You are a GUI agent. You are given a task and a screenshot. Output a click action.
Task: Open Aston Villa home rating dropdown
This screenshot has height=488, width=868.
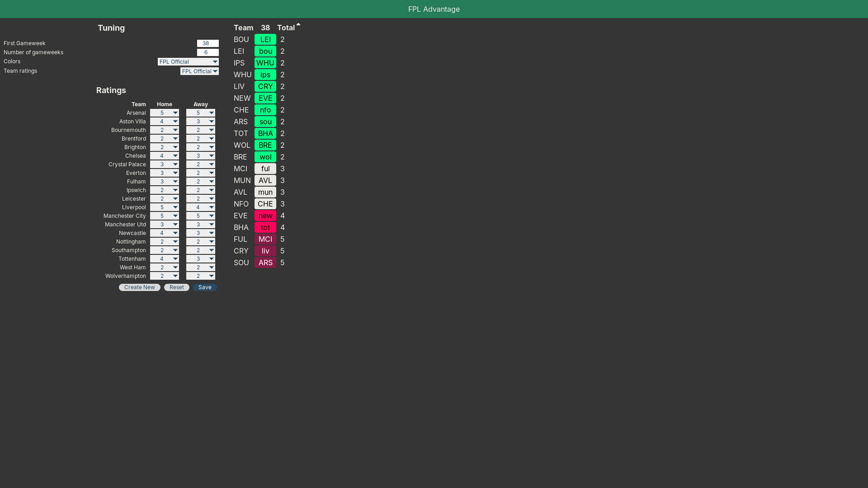click(x=165, y=122)
